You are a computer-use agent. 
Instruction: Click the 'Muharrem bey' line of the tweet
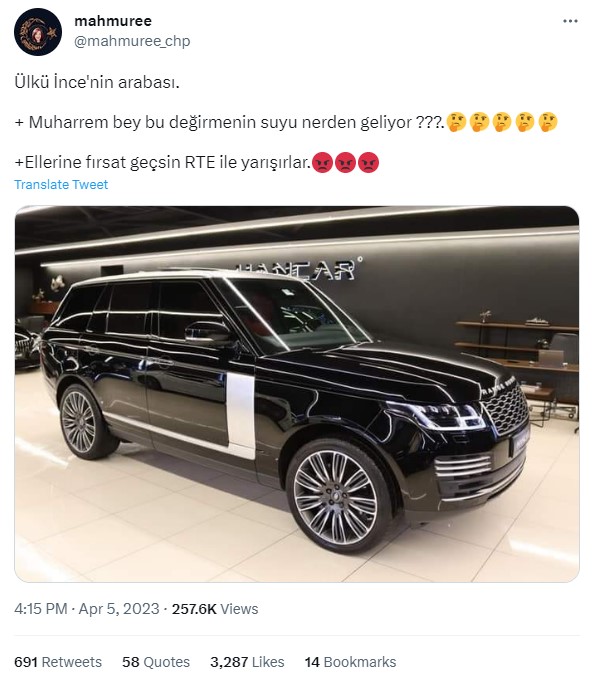click(286, 122)
